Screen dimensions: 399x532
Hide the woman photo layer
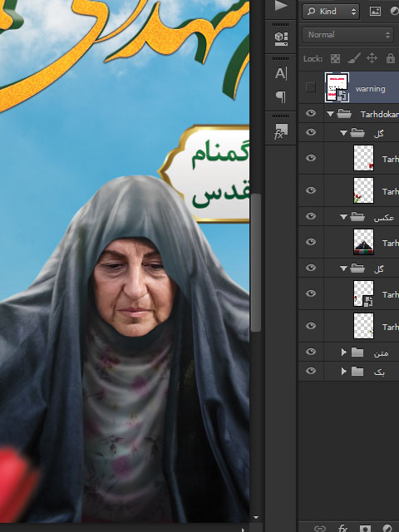[311, 242]
